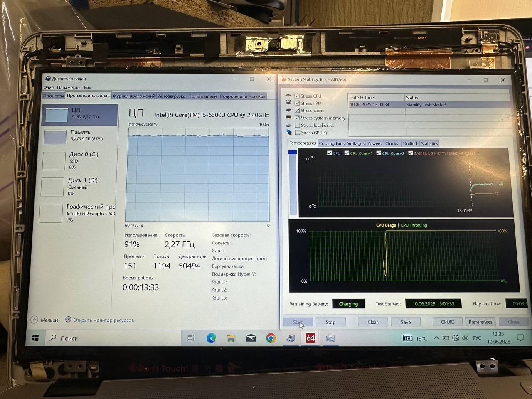This screenshot has width=532, height=399.
Task: Open File Explorer from the taskbar
Action: coord(231,338)
